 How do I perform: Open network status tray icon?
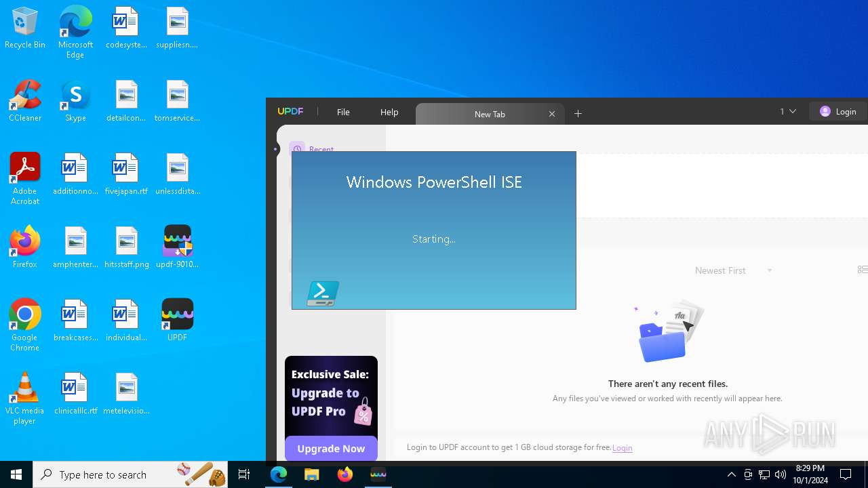pyautogui.click(x=764, y=474)
